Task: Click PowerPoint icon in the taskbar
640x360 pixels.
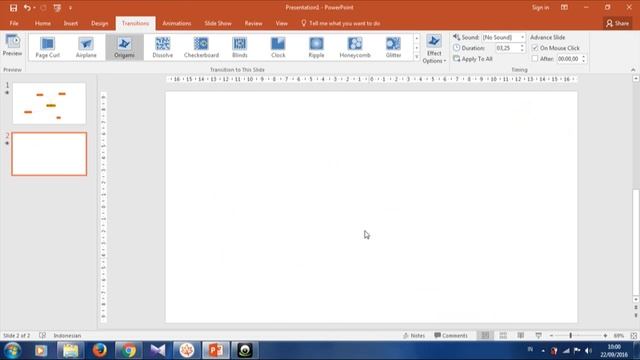Action: (216, 350)
